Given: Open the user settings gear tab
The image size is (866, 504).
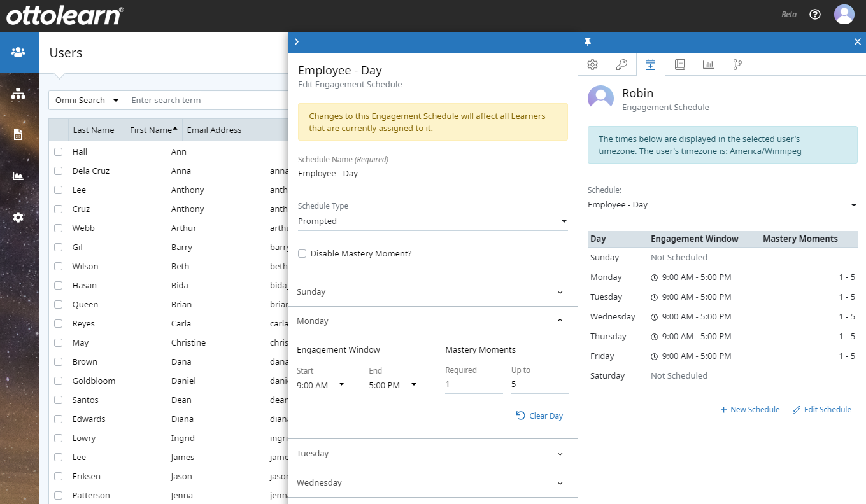Looking at the screenshot, I should click(x=592, y=64).
